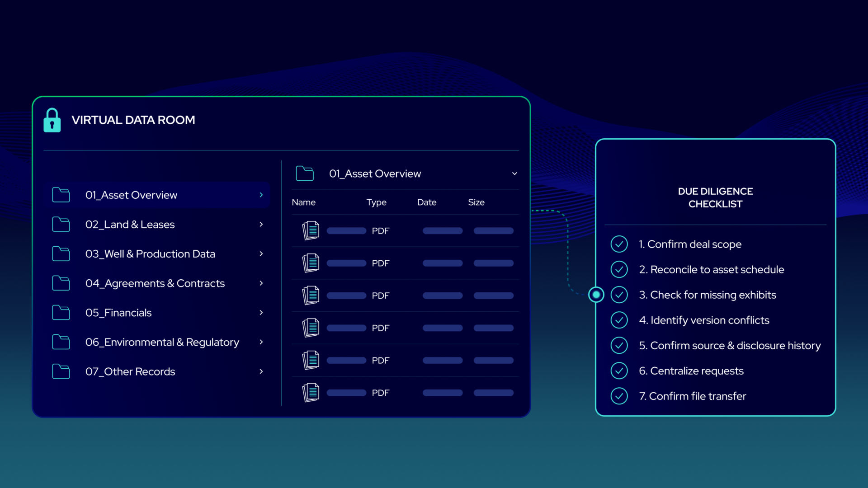868x488 pixels.
Task: Toggle the Reconcile to asset schedule check
Action: [619, 269]
